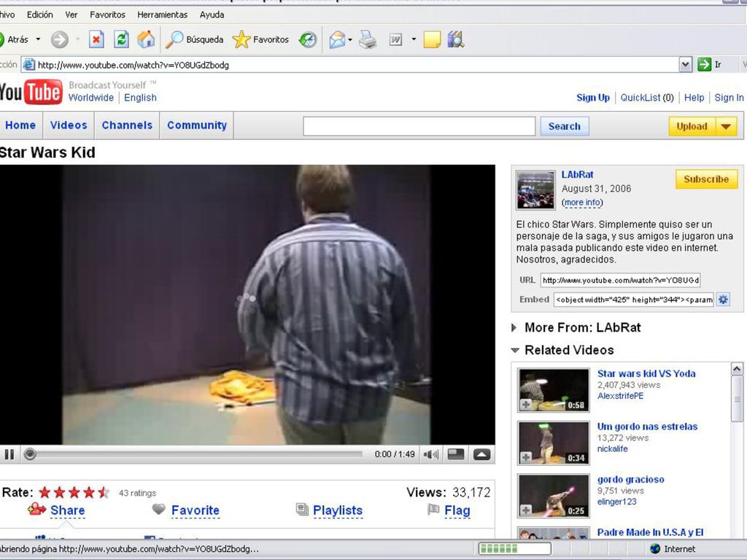Open the mail icon dropdown arrow
747x560 pixels.
point(350,39)
